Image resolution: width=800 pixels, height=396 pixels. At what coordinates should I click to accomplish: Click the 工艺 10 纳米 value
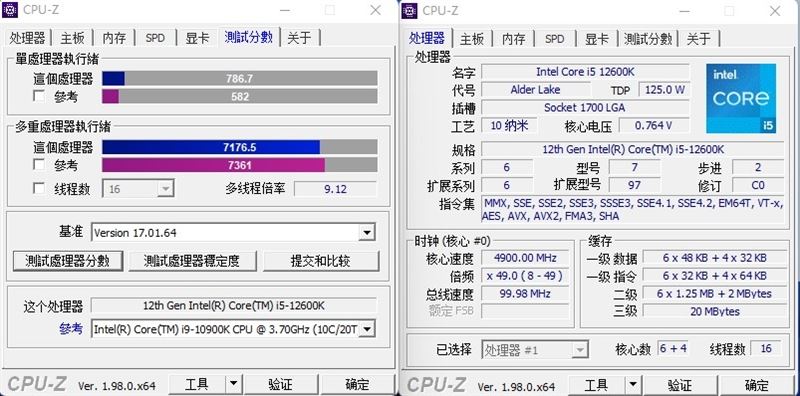[x=509, y=126]
